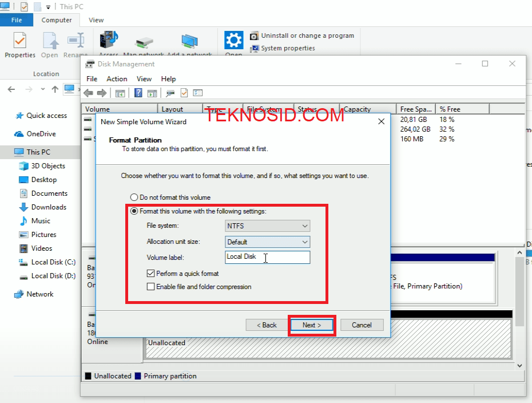This screenshot has height=403, width=532.
Task: Open the Action menu in Disk Management
Action: (x=117, y=79)
